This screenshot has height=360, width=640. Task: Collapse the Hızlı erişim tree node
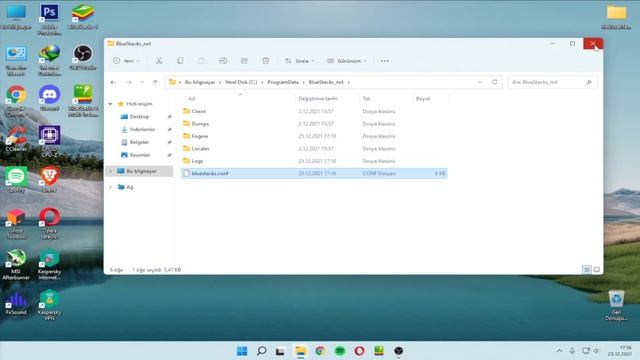[110, 104]
